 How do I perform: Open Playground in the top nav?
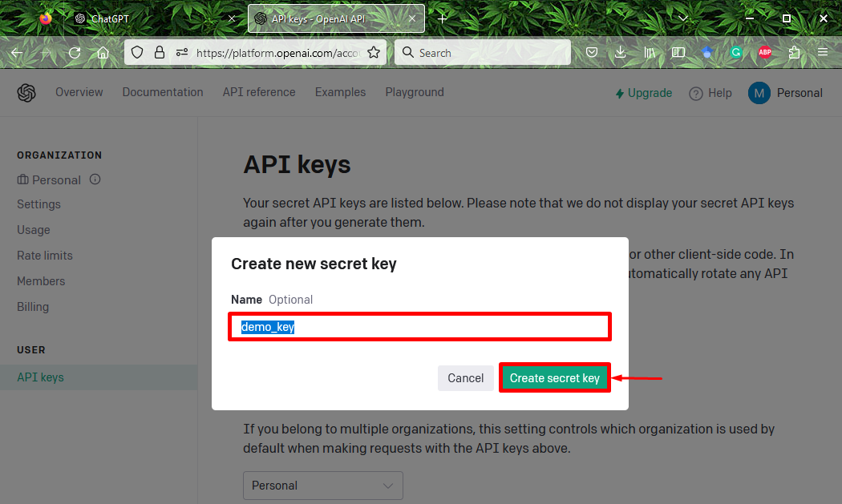(415, 92)
